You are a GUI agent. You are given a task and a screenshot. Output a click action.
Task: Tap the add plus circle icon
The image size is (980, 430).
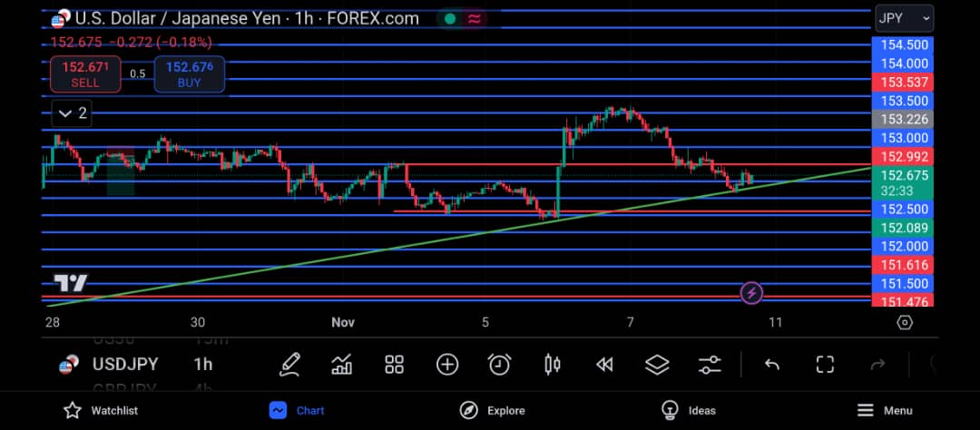click(x=447, y=365)
